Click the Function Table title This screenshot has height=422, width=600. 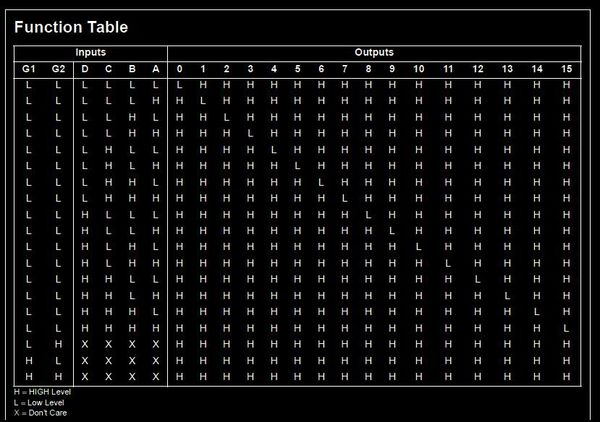click(x=71, y=27)
